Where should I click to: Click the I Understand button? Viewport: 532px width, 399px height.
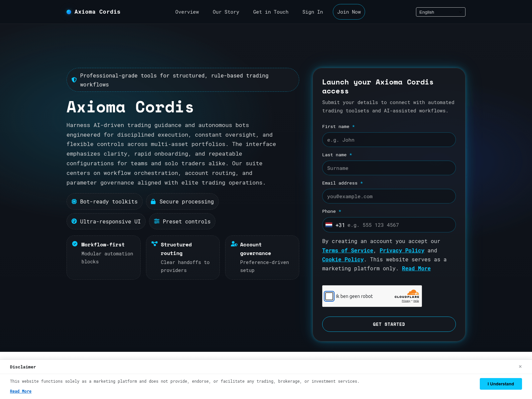pyautogui.click(x=501, y=384)
